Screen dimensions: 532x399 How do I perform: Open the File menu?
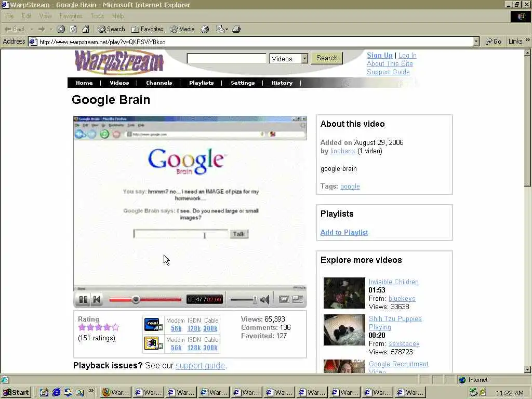(x=9, y=16)
